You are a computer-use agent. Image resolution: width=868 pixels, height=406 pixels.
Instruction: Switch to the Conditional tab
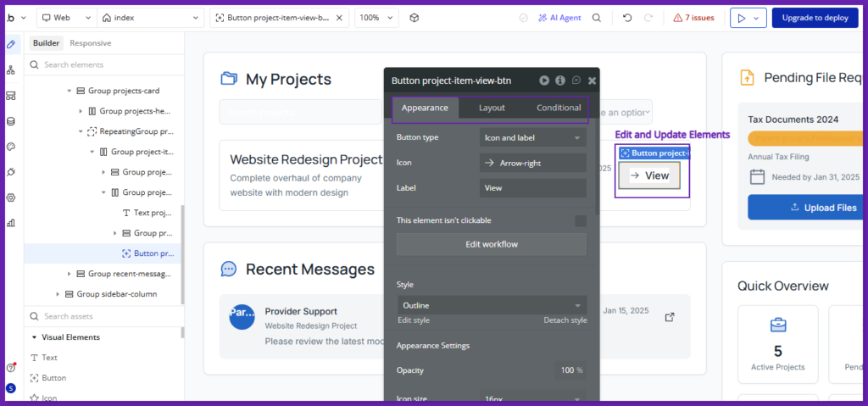coord(559,108)
